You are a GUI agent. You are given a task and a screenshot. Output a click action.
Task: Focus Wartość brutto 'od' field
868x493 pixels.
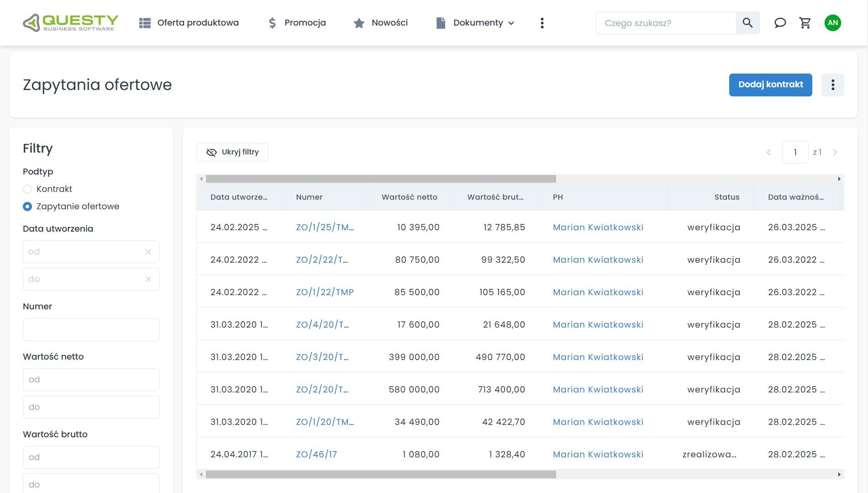pos(91,457)
